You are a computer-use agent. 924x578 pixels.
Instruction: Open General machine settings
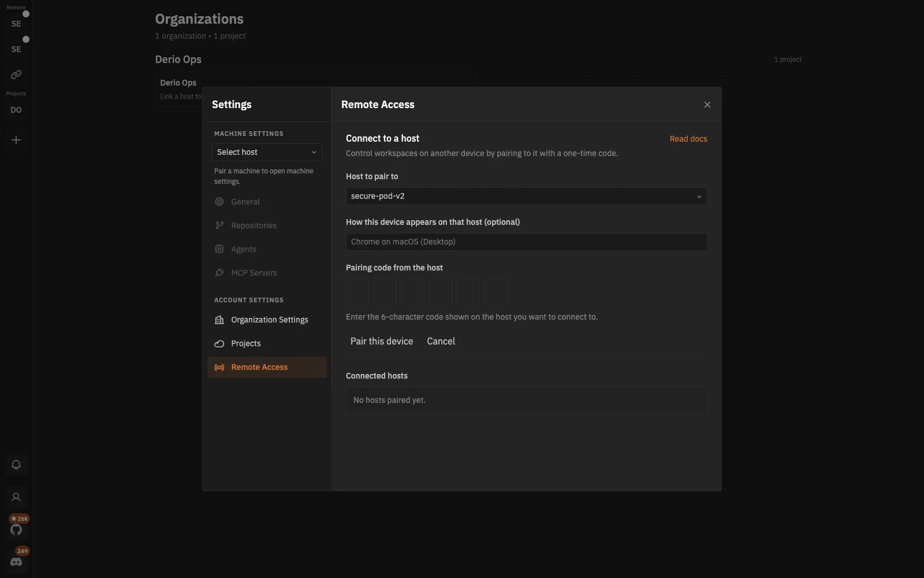267,202
